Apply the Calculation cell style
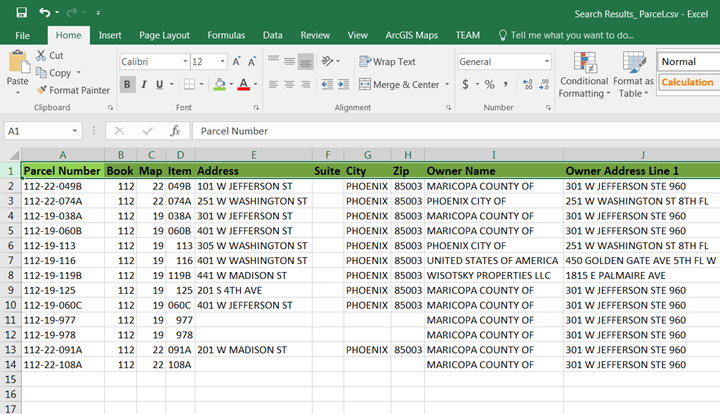720x414 pixels. coord(687,83)
